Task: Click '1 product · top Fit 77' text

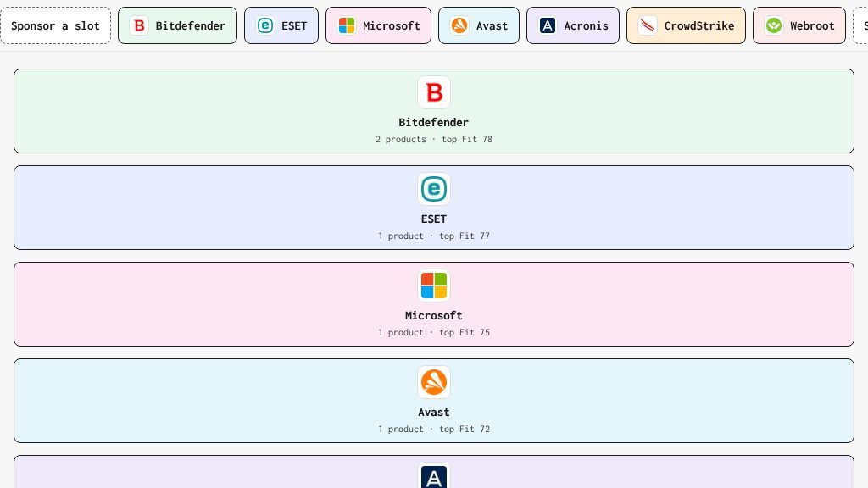Action: (434, 236)
